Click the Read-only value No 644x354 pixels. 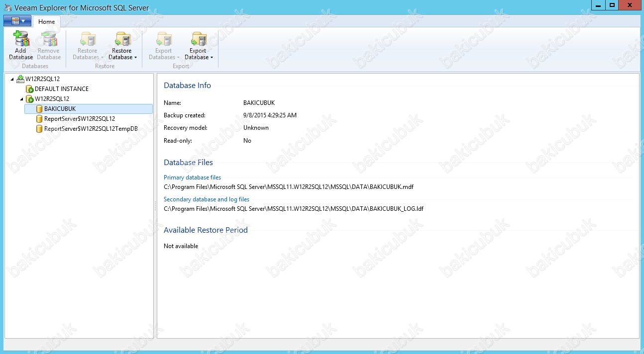(x=247, y=141)
